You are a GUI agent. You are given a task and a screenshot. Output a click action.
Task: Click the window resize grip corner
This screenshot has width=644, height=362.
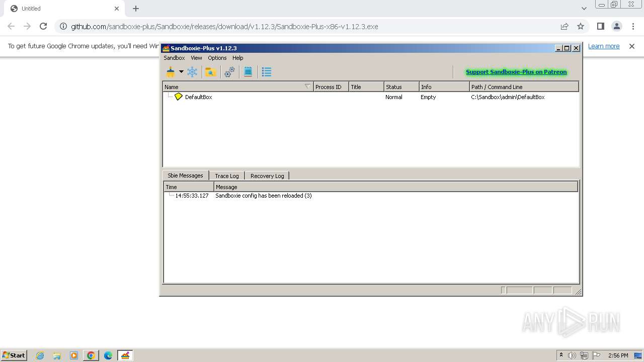[578, 292]
